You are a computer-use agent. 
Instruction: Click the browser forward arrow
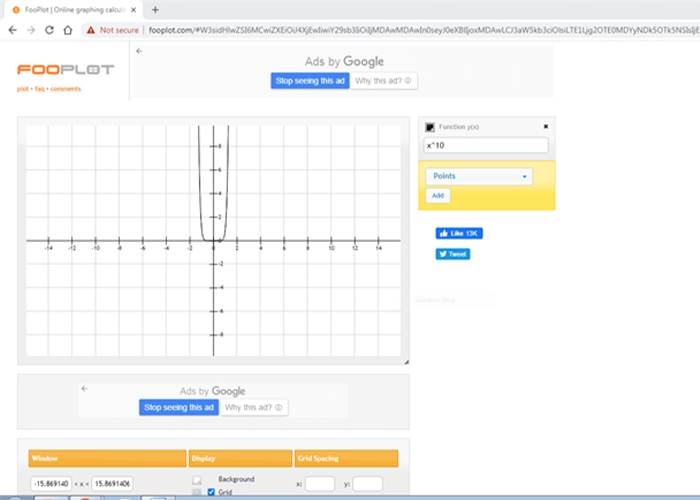pyautogui.click(x=31, y=30)
